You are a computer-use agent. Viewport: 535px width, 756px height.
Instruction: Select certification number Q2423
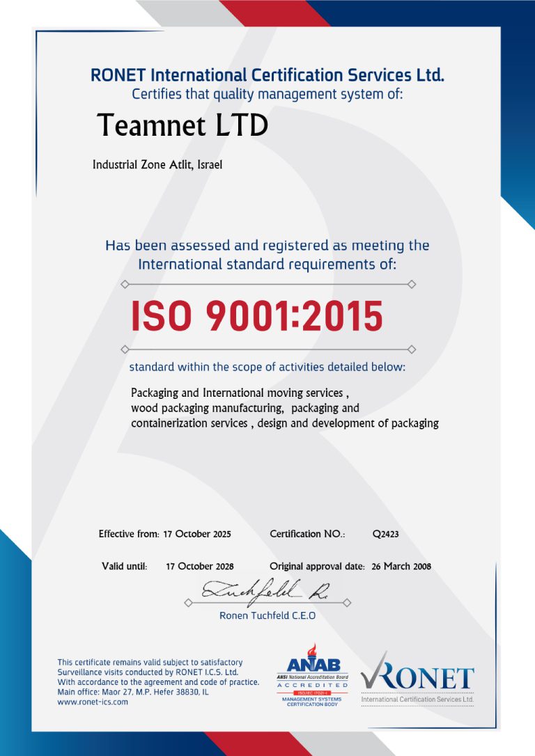coord(385,535)
